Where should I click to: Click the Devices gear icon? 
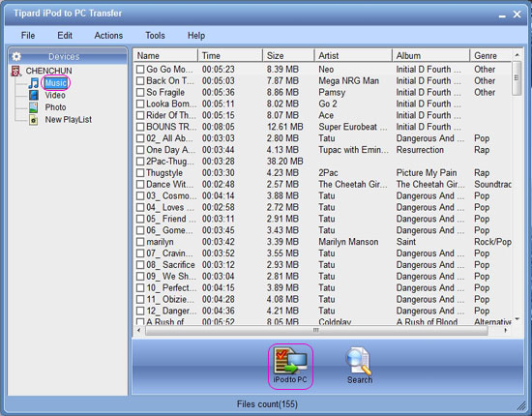(x=16, y=56)
